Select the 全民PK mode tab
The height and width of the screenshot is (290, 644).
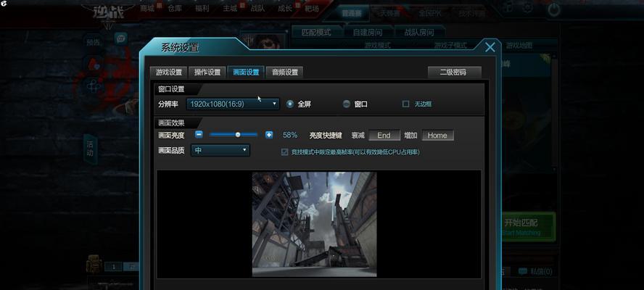[429, 13]
